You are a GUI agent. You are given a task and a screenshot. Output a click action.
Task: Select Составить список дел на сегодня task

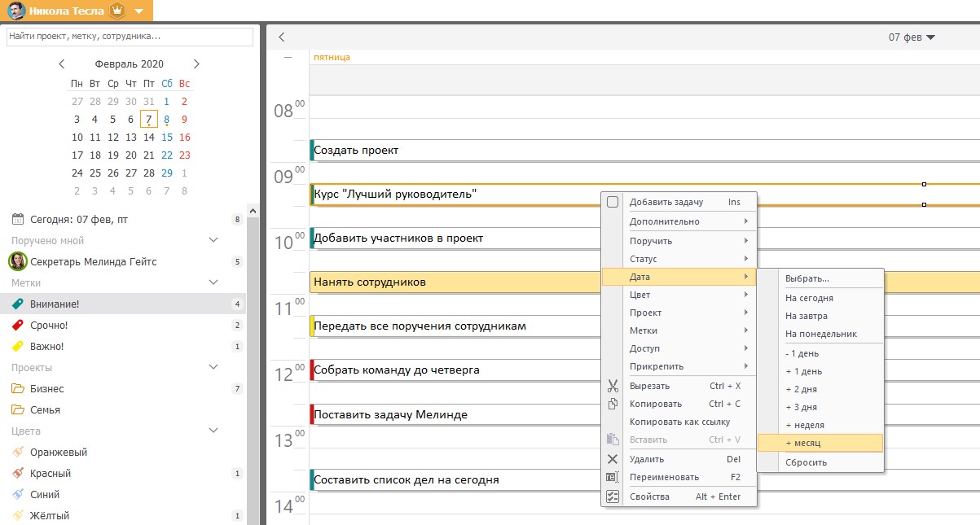pyautogui.click(x=455, y=480)
